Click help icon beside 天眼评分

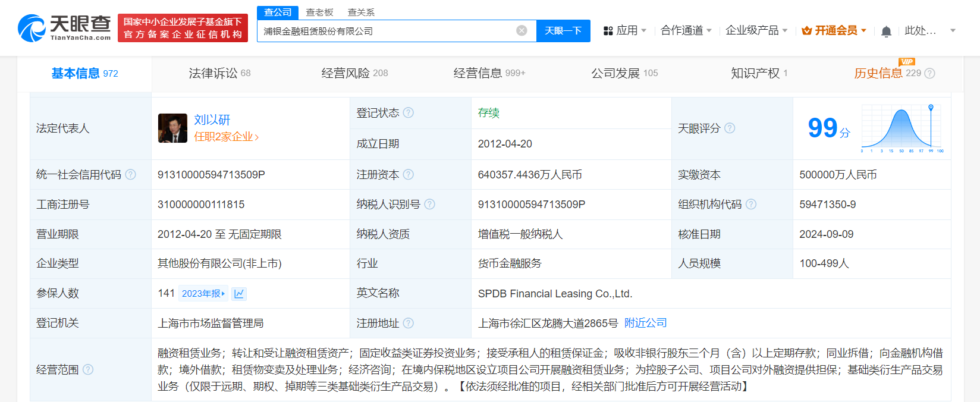click(x=730, y=128)
